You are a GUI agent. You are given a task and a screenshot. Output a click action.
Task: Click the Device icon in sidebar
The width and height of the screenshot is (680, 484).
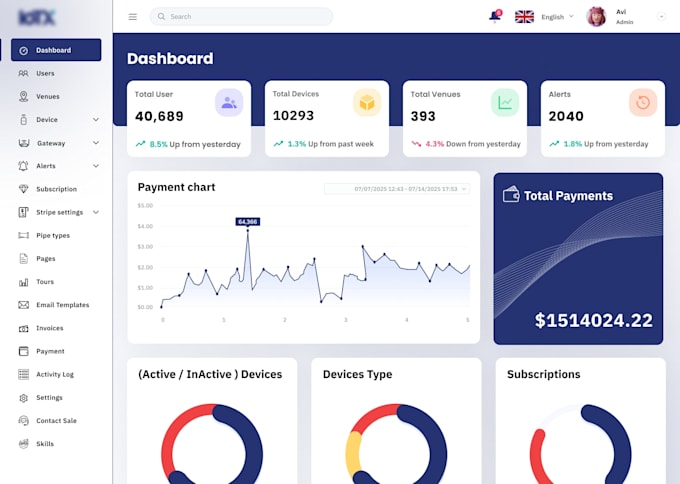pyautogui.click(x=23, y=120)
